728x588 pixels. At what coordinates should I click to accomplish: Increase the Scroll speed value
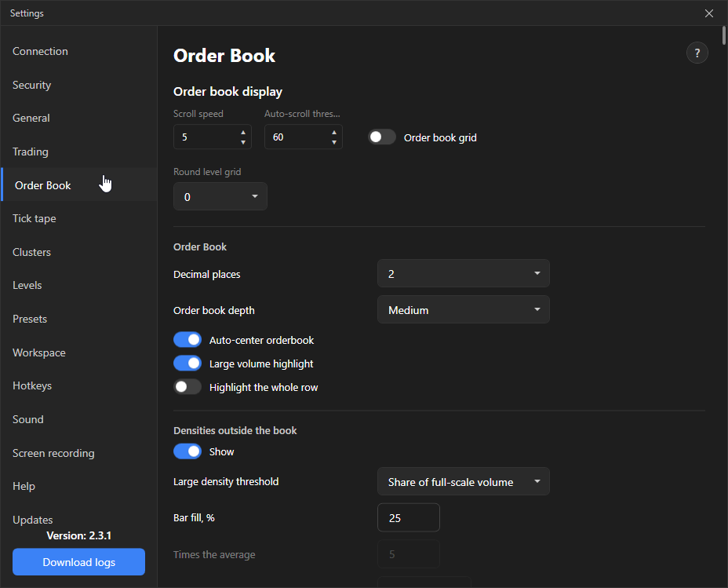[243, 133]
